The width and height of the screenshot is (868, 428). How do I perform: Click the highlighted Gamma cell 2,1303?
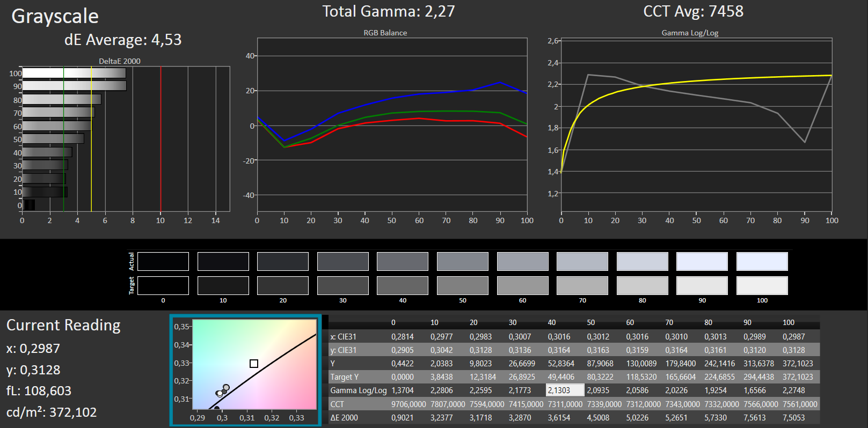565,390
